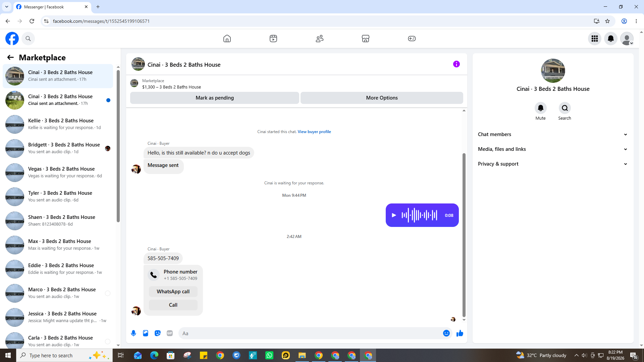The width and height of the screenshot is (644, 362).
Task: Reload the page in Chrome
Action: 32,21
